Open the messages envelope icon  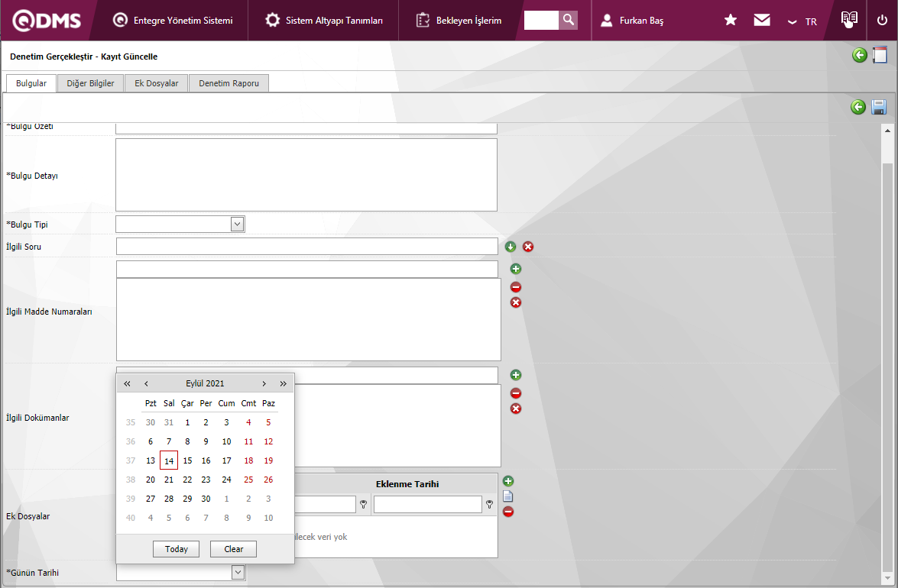762,21
